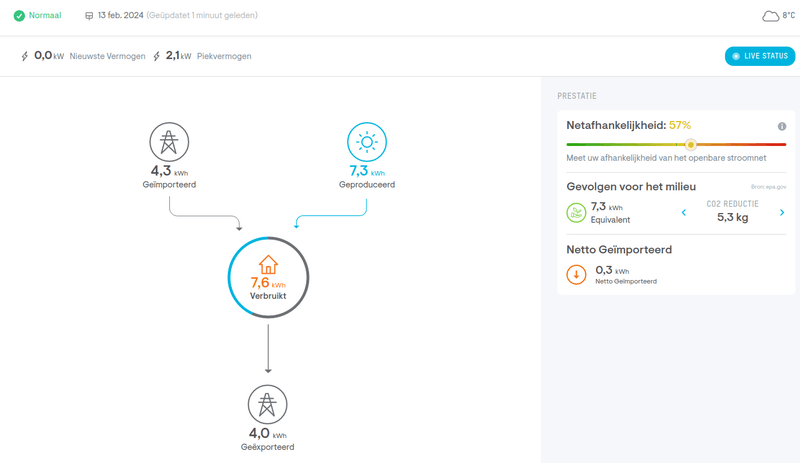Image resolution: width=800 pixels, height=463 pixels.
Task: Select the Geïmporteerd grid pylon icon
Action: tap(169, 142)
